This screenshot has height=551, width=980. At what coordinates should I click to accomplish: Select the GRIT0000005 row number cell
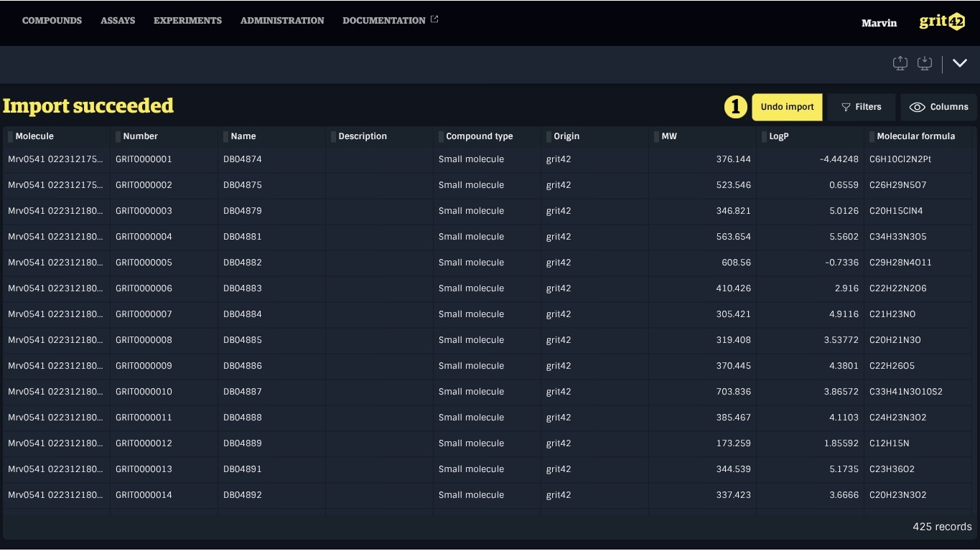(x=144, y=263)
